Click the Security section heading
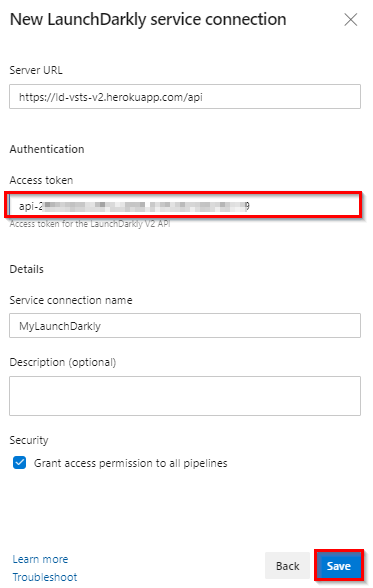Screen dimensions: 373x588 click(29, 440)
